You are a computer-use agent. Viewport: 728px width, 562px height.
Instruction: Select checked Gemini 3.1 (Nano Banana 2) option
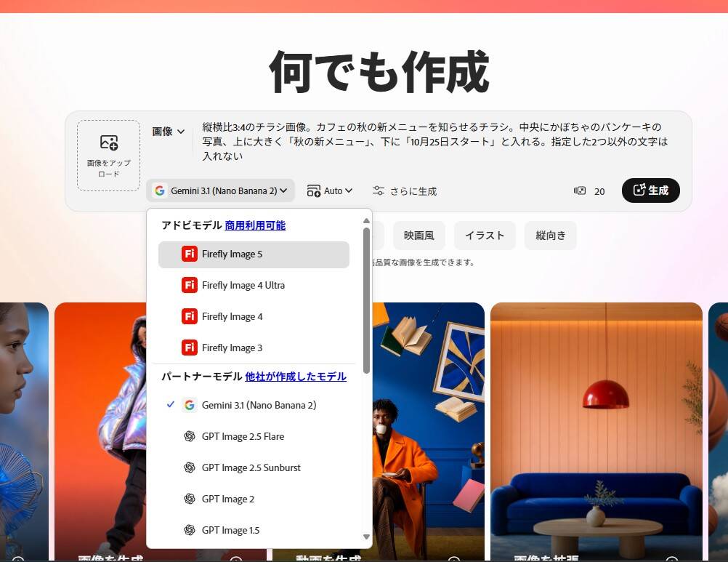point(254,405)
